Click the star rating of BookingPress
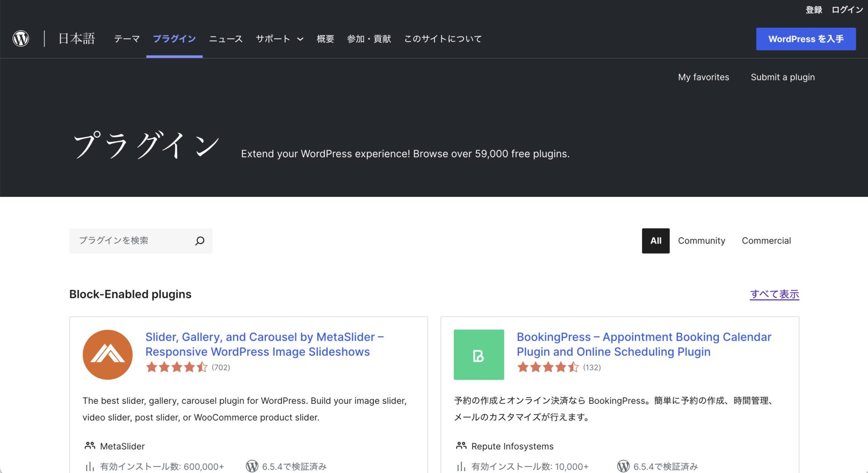The width and height of the screenshot is (868, 473). (x=548, y=367)
